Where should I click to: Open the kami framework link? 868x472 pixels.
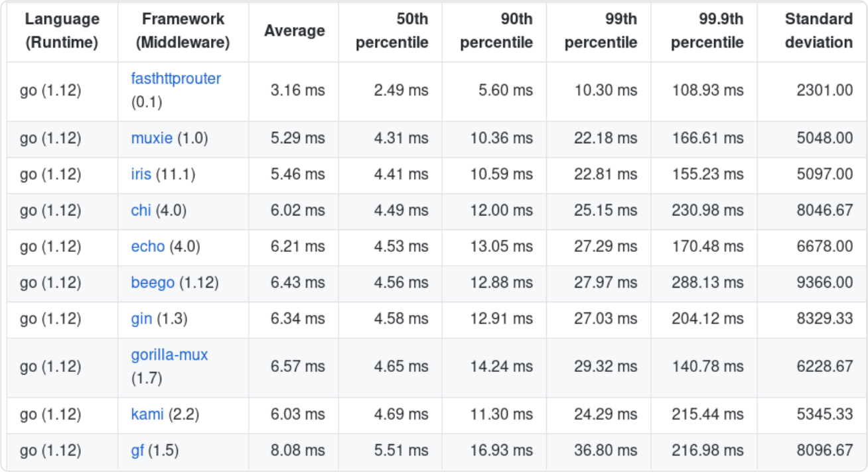(x=147, y=415)
